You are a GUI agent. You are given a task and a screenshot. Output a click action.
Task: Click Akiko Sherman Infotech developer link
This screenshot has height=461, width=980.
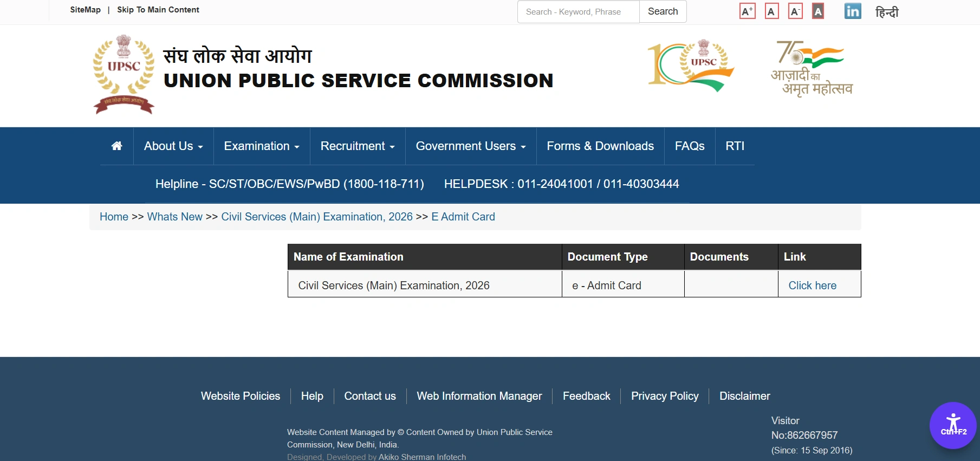click(422, 457)
